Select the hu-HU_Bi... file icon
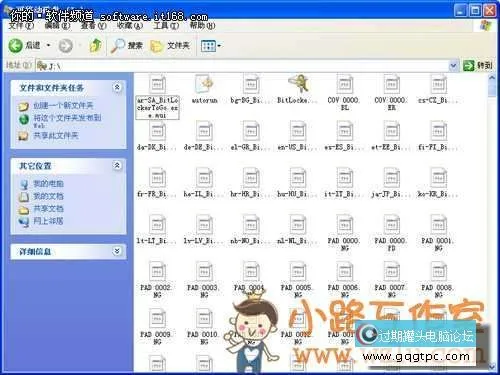 (x=298, y=178)
